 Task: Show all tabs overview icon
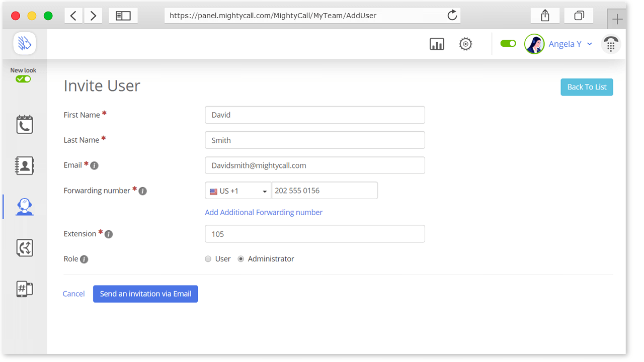tap(579, 16)
